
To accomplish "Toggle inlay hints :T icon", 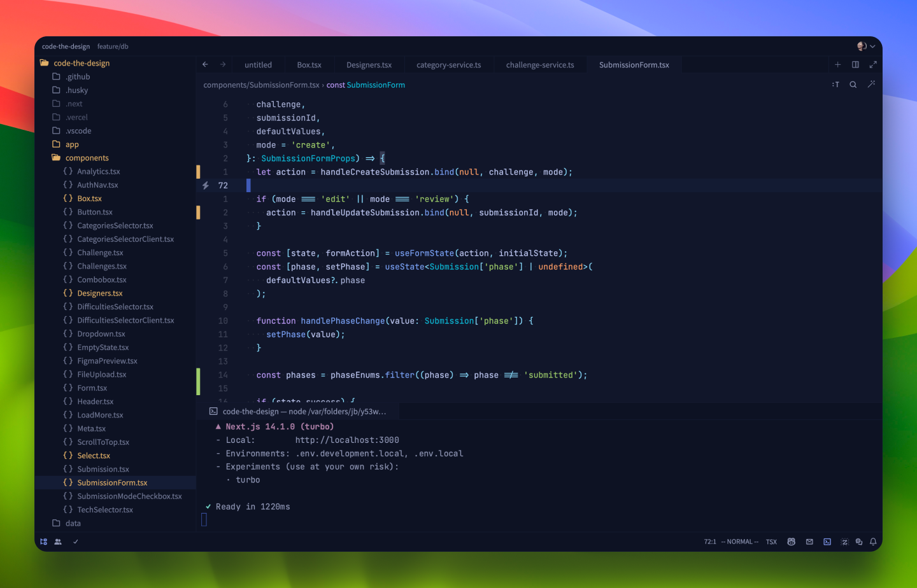I will [x=835, y=85].
